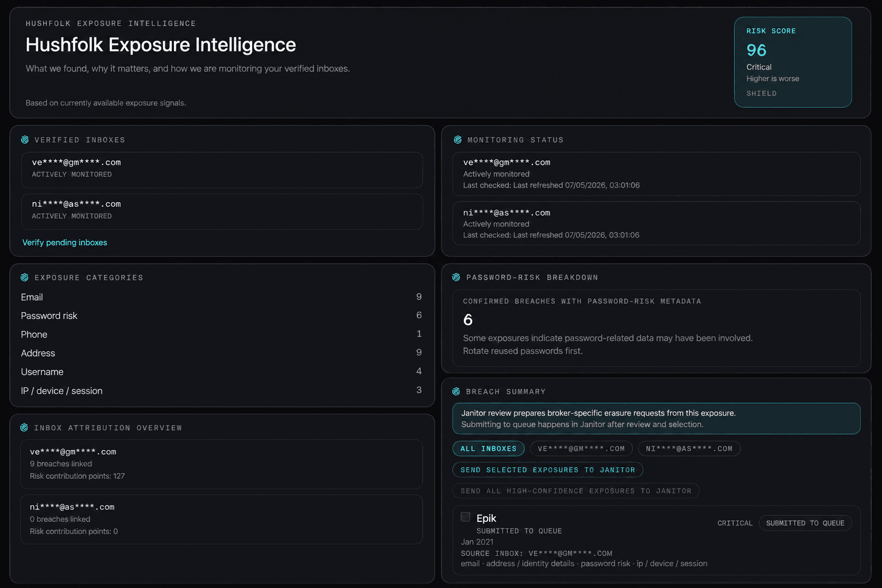Filter breaches by VE****@GM****.COM inbox
This screenshot has height=588, width=882.
(581, 448)
